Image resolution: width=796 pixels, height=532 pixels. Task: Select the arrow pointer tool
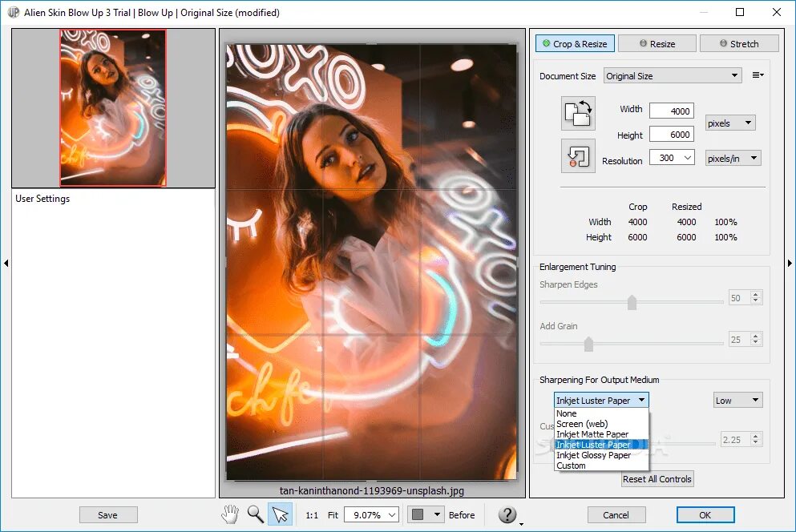click(x=280, y=514)
